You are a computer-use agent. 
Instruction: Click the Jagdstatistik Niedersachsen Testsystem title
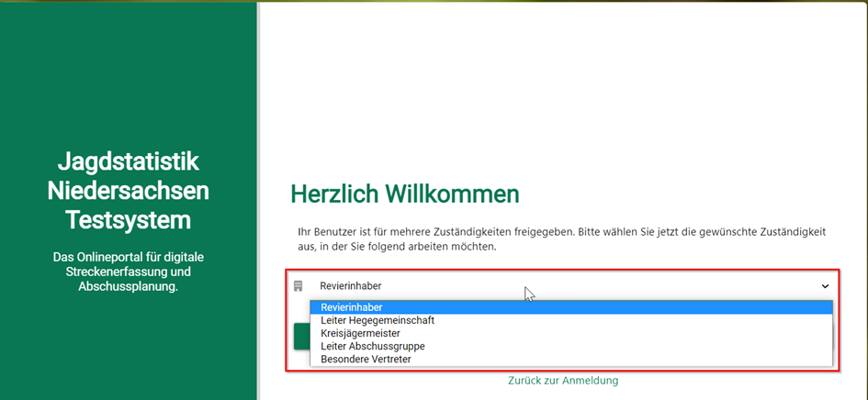pos(129,191)
